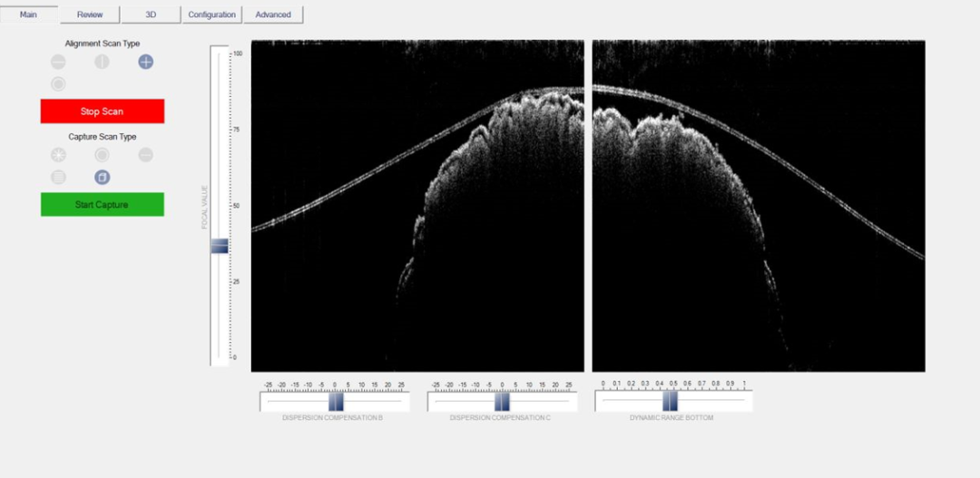Open the Main tab

(x=29, y=15)
